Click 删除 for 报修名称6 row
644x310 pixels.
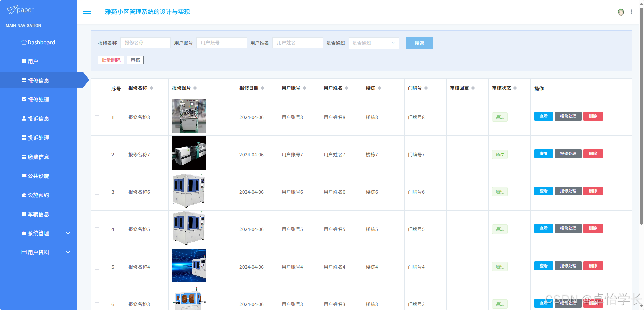point(593,191)
